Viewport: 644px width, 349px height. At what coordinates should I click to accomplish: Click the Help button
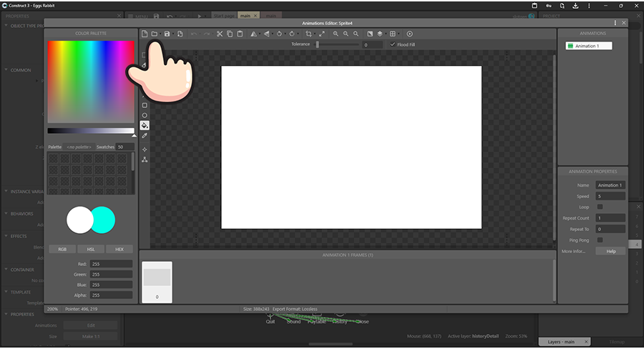(x=610, y=252)
